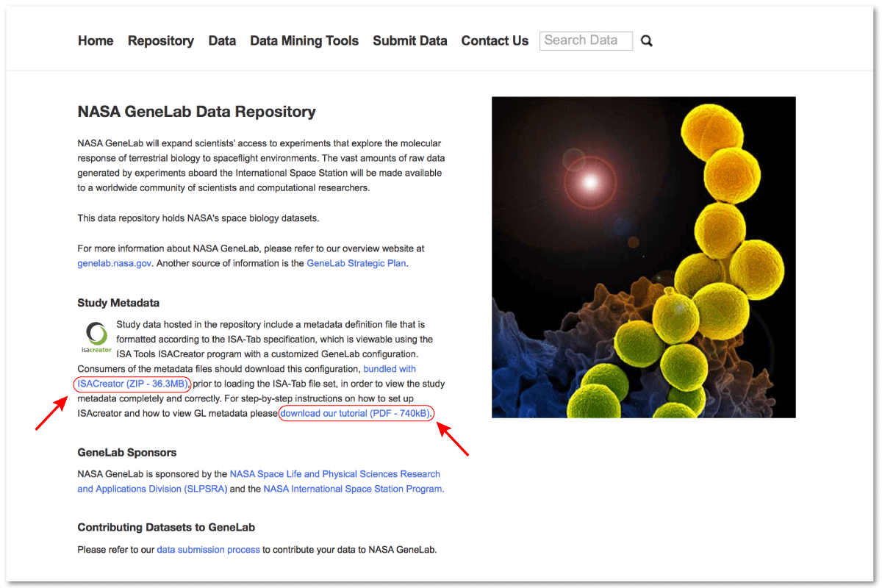882x588 pixels.
Task: Download ISACreator ZIP 36.3MB
Action: pos(132,384)
